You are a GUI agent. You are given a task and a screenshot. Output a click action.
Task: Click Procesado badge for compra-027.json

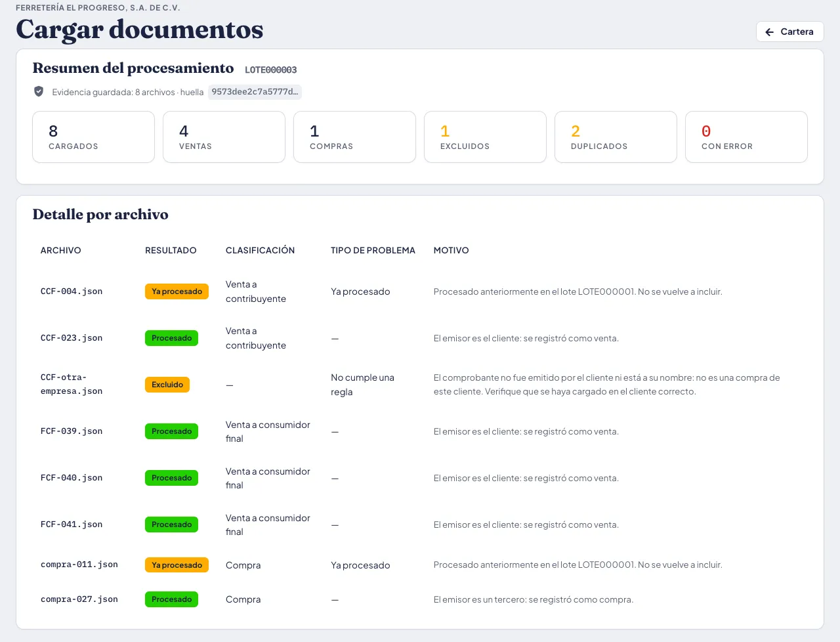[x=171, y=599]
